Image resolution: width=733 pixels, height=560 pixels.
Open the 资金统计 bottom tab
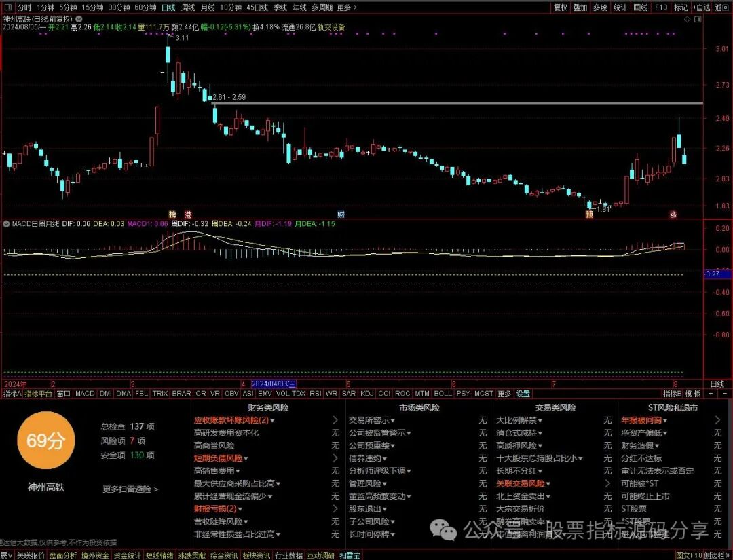(127, 555)
